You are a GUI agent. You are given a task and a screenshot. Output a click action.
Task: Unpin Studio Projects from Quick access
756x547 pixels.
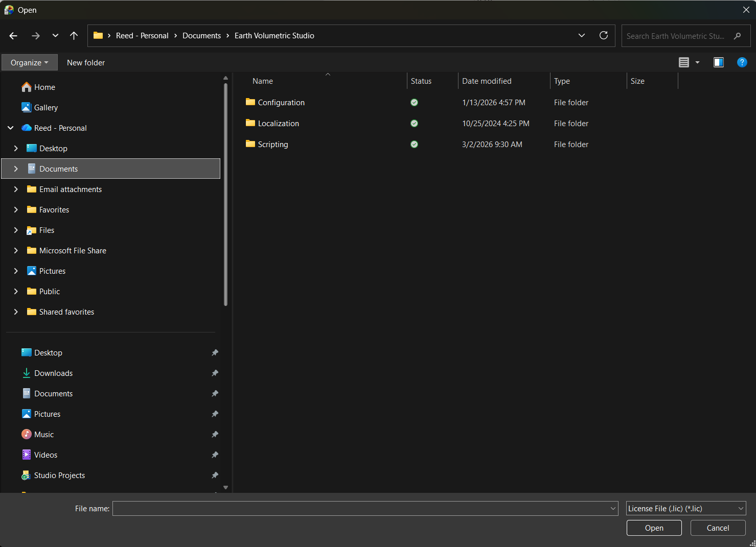click(x=215, y=475)
